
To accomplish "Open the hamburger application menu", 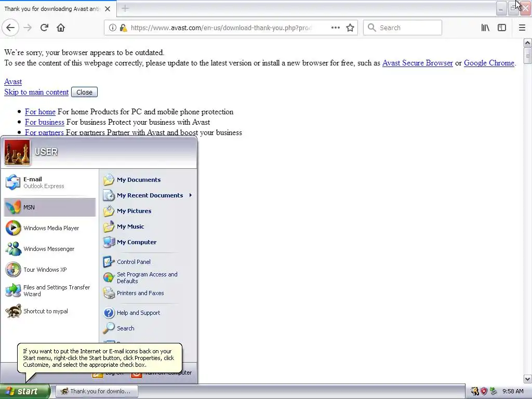I will pos(522,28).
